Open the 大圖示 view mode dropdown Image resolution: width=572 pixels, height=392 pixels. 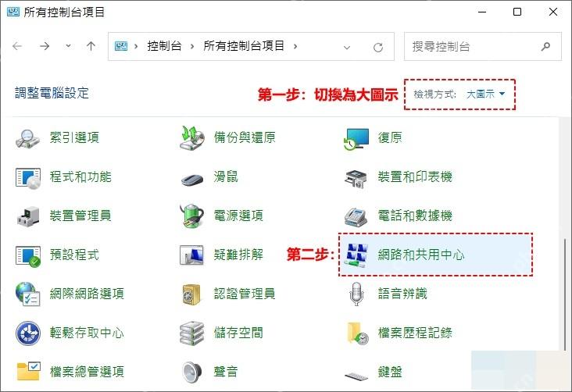(x=486, y=94)
